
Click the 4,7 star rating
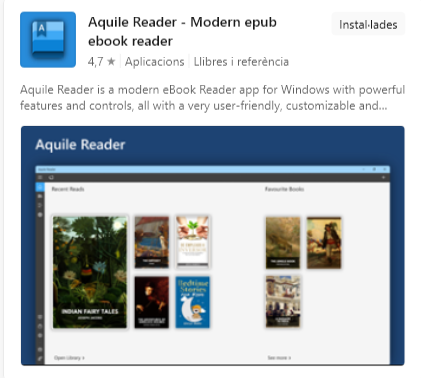(102, 62)
